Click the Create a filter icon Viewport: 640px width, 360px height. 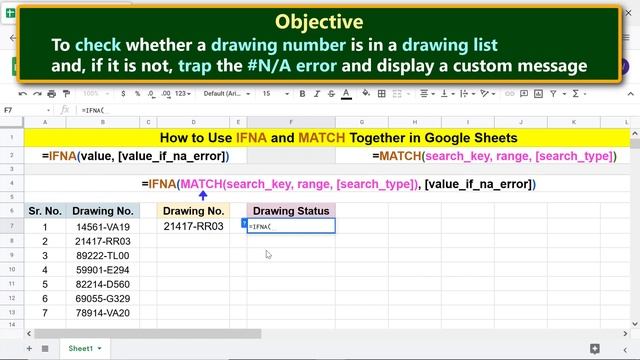553,94
